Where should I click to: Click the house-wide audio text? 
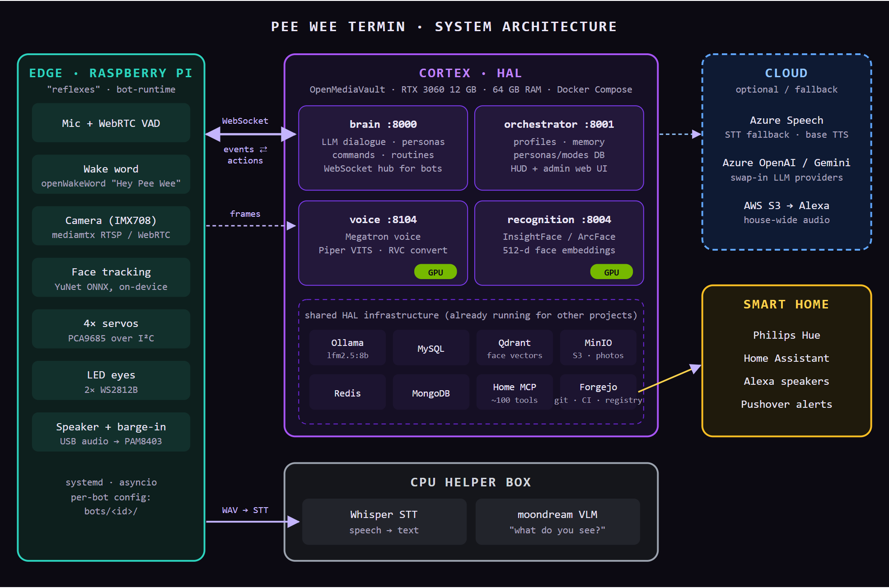(786, 220)
